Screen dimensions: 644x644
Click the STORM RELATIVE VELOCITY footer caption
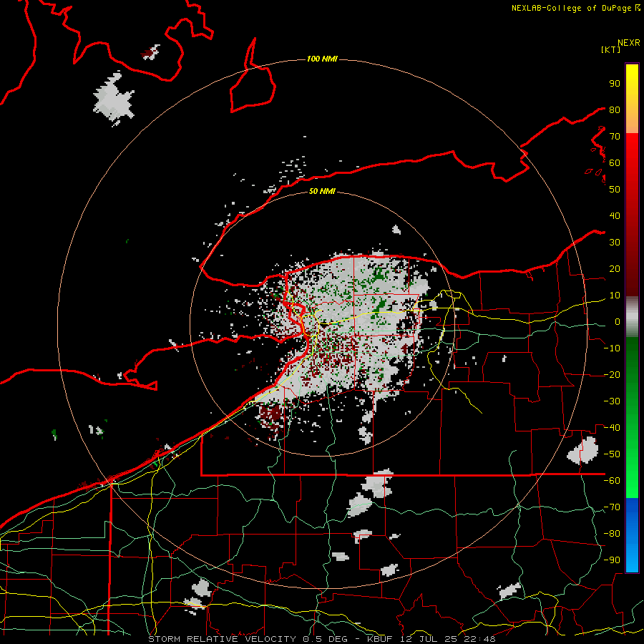pos(321,639)
